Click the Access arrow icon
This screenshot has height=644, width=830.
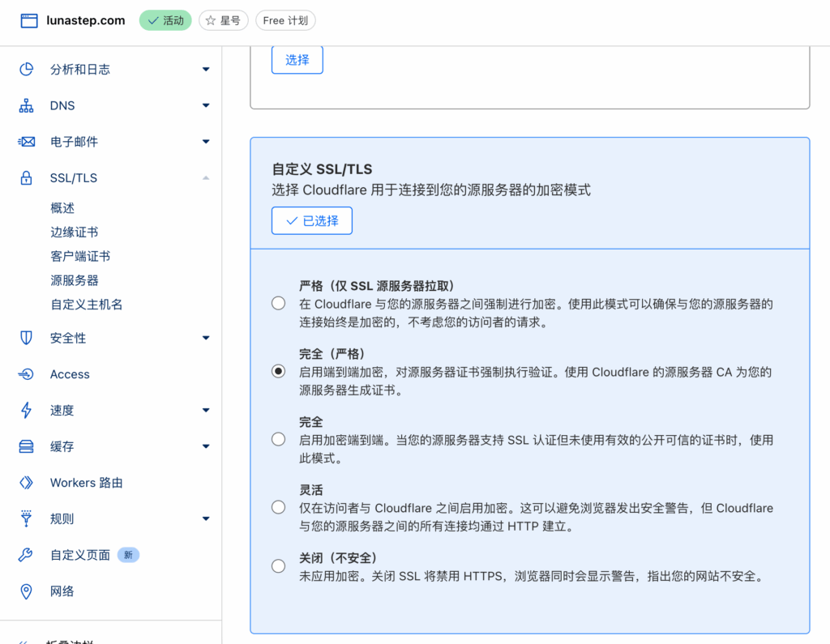pos(26,374)
